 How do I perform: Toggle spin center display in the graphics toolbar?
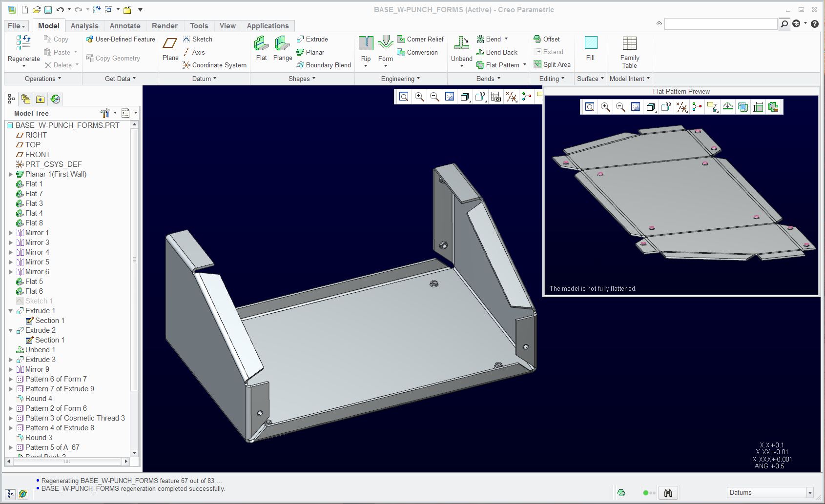[x=526, y=97]
